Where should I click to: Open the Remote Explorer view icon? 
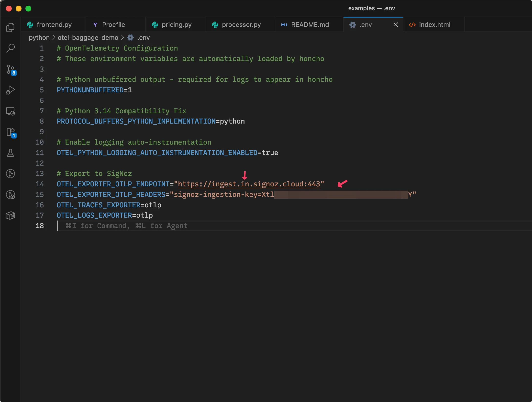click(x=10, y=111)
